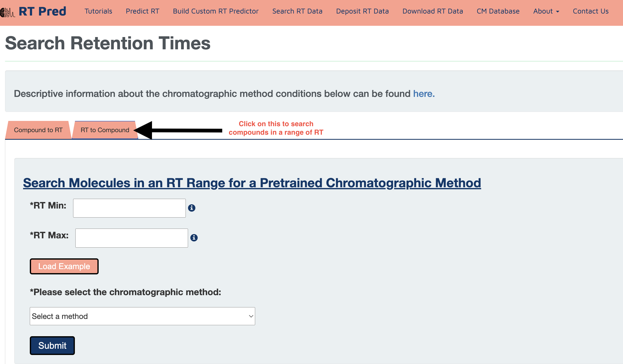Navigate to Search RT Data
This screenshot has width=623, height=364.
[x=297, y=11]
